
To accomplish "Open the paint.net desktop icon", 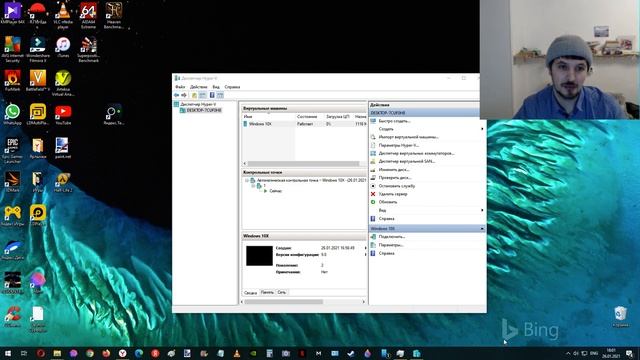I will [63, 148].
